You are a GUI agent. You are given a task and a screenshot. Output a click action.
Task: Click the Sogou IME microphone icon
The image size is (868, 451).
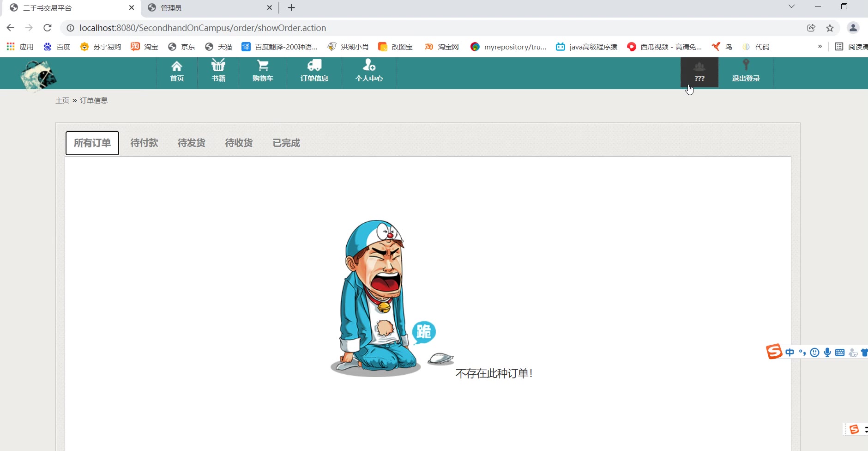pos(827,353)
